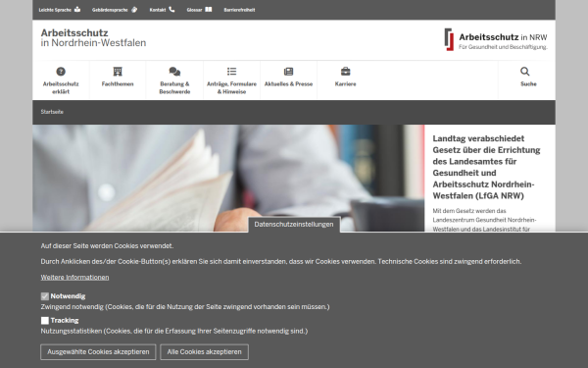588x368 pixels.
Task: Click the Tracking label text
Action: [x=65, y=320]
